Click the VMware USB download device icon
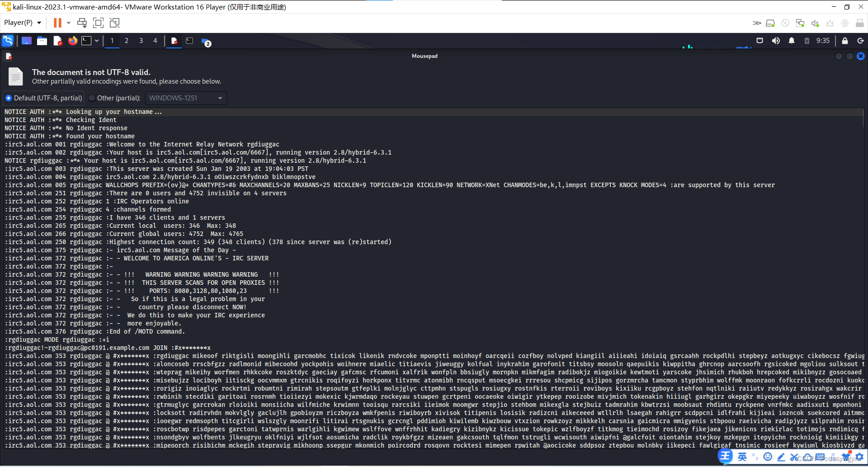Viewport: 868px width, 467px height. (x=830, y=23)
